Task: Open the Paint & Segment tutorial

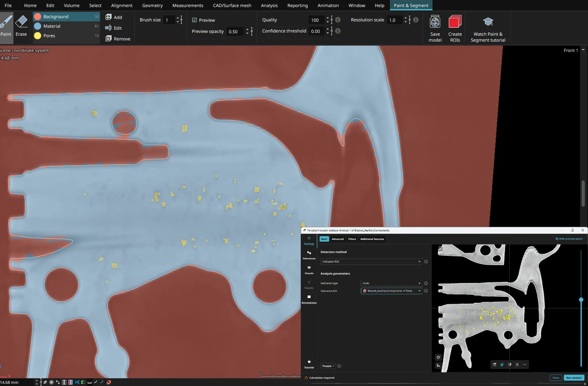Action: (487, 28)
